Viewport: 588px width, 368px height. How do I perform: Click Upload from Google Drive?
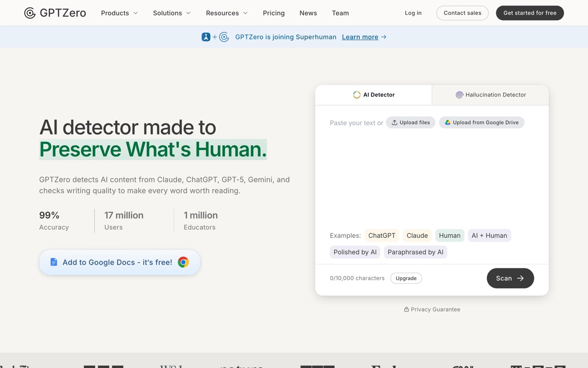pos(482,123)
